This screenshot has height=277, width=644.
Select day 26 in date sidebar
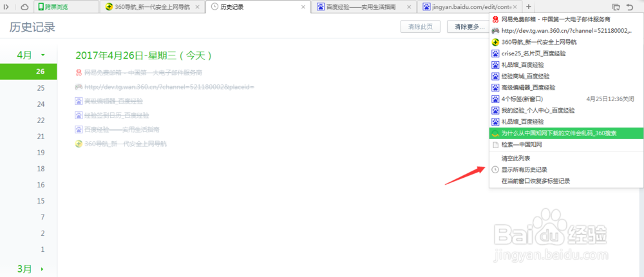tap(28, 72)
